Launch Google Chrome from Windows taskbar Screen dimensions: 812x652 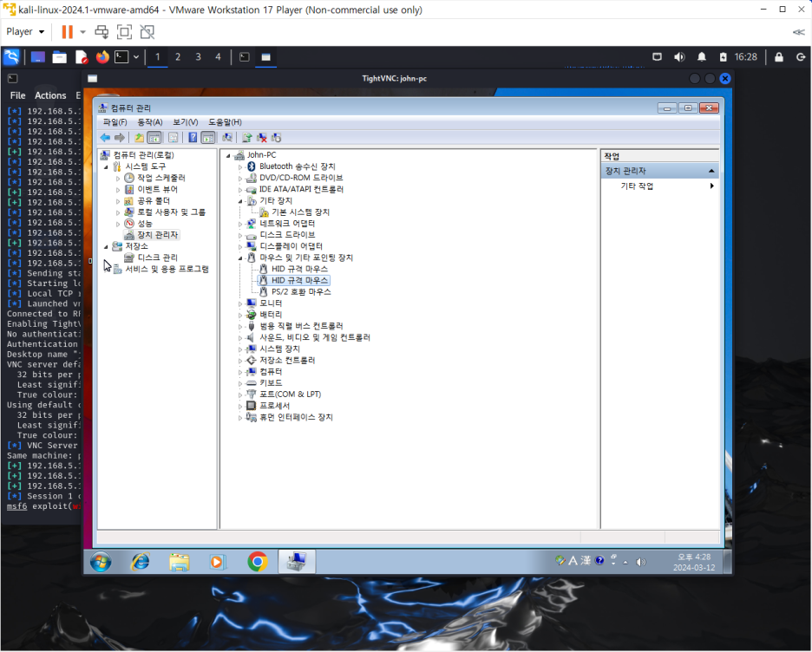pos(258,562)
